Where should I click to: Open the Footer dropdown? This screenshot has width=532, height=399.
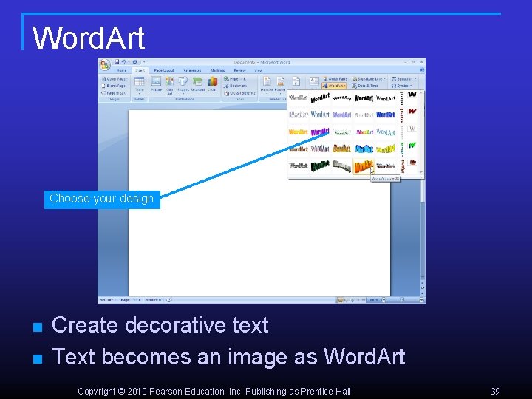[x=280, y=84]
